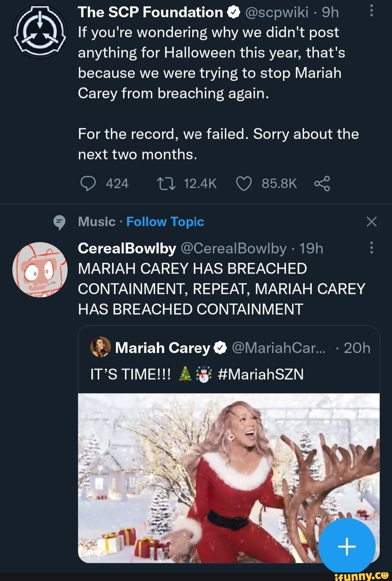Open CerealBowlby's profile picture

[x=39, y=269]
